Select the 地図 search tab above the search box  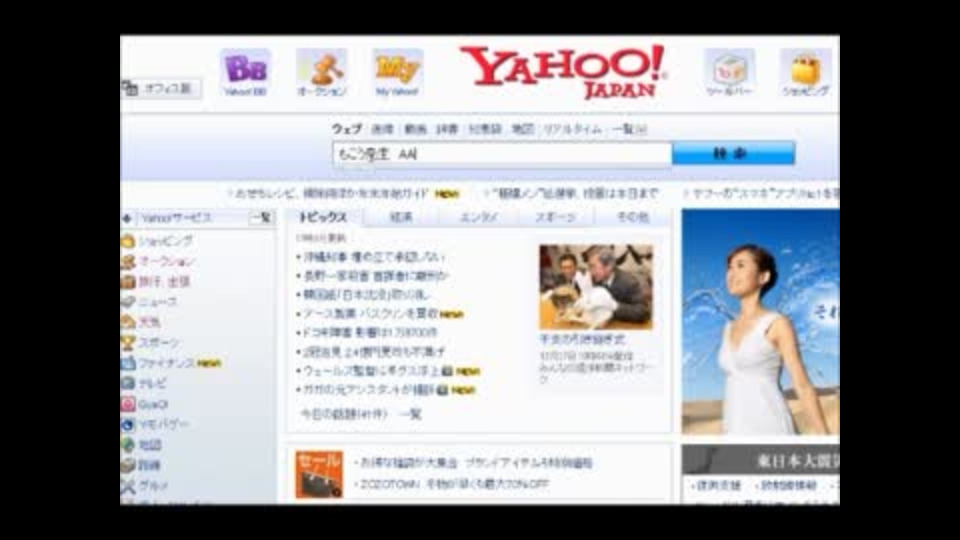tap(523, 129)
